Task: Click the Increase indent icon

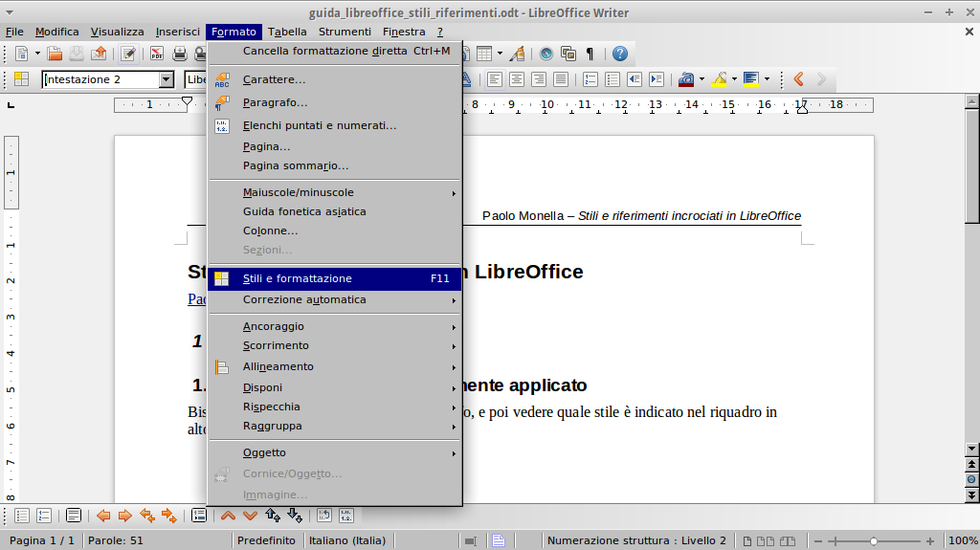Action: pos(657,79)
